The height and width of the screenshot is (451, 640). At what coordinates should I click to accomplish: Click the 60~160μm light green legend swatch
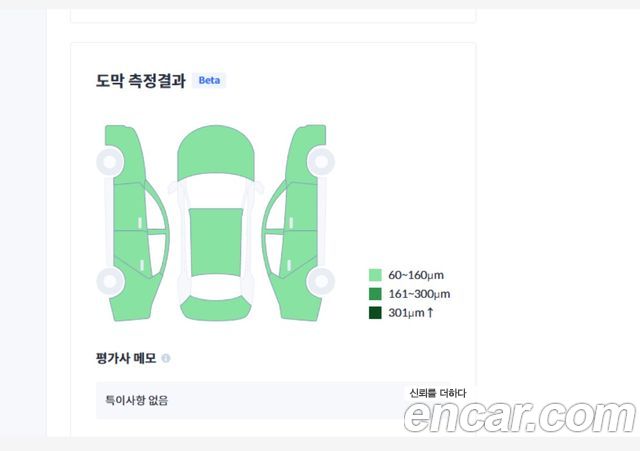pyautogui.click(x=375, y=275)
